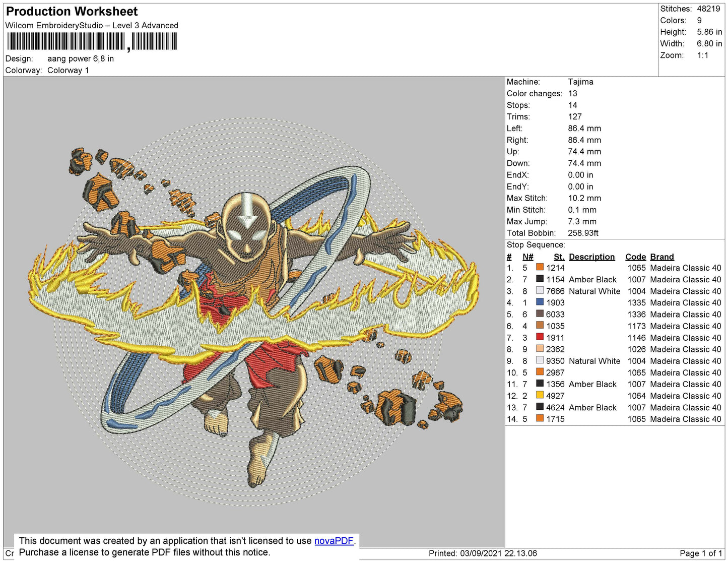
Task: Click 'Wilcom EmbroideryStudio – Level 3 Advanced' text
Action: [92, 25]
